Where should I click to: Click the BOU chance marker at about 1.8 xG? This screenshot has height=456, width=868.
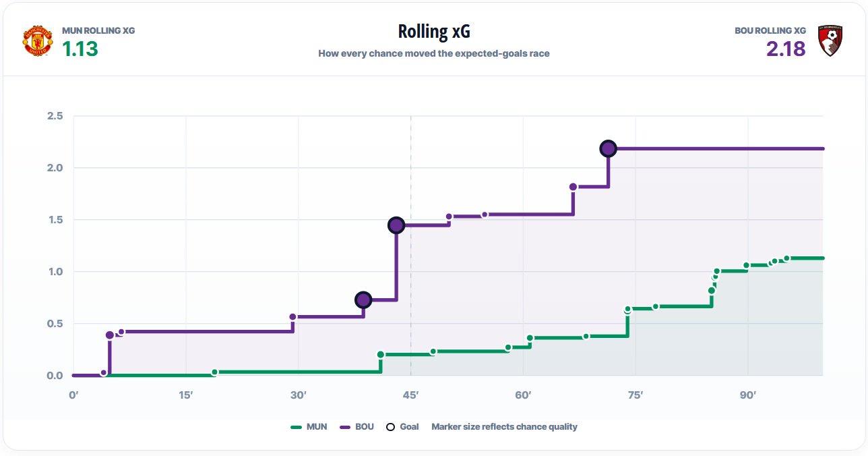coord(573,187)
